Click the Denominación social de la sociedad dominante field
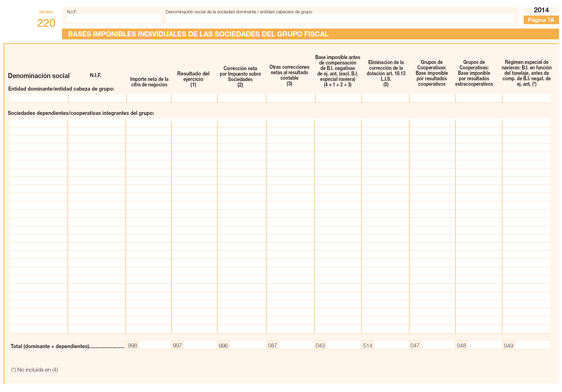 coord(340,18)
